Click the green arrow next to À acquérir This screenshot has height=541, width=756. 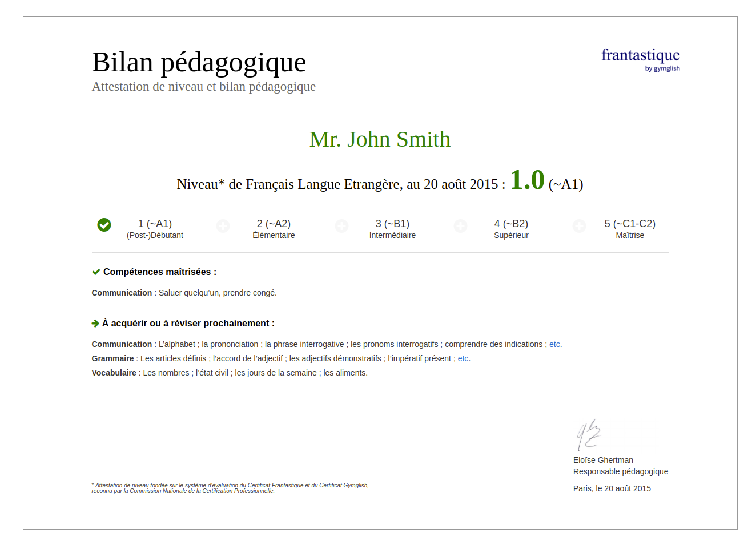tap(95, 324)
